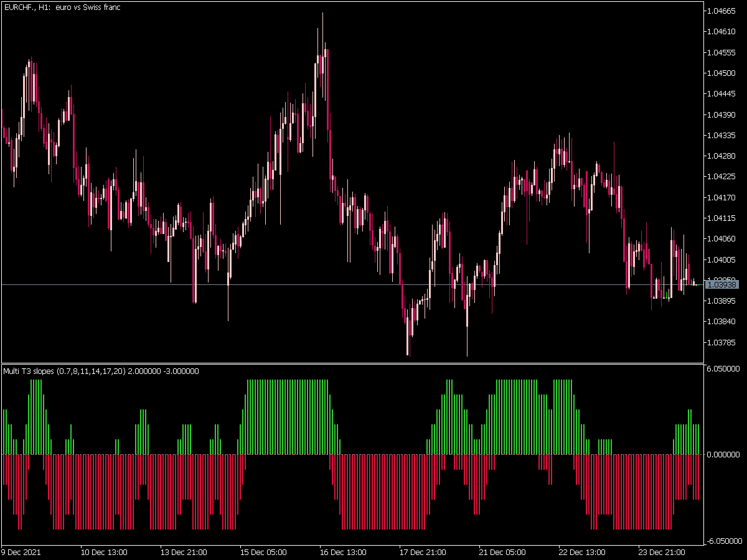
Task: Click the 1.04170 price axis label
Action: (722, 197)
